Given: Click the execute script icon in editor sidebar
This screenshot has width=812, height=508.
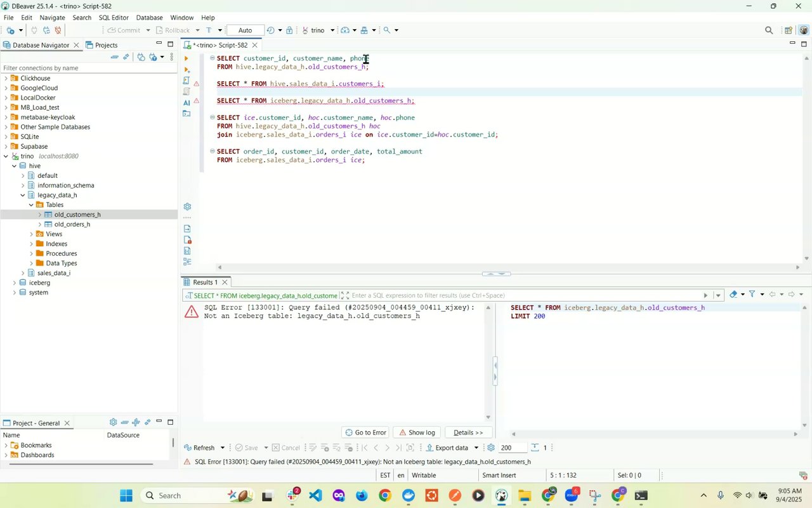Looking at the screenshot, I should [187, 81].
